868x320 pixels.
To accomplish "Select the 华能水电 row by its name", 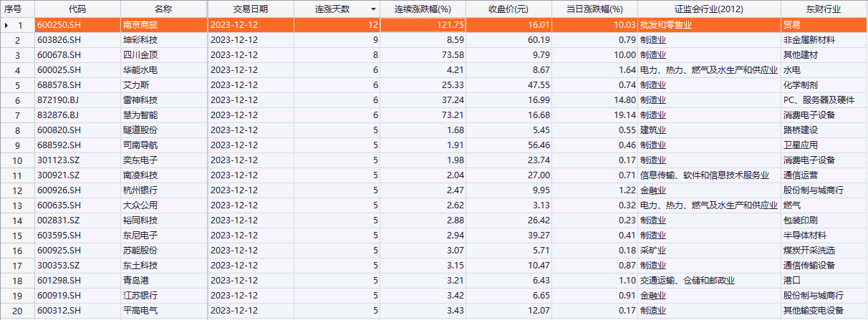I will tap(140, 70).
